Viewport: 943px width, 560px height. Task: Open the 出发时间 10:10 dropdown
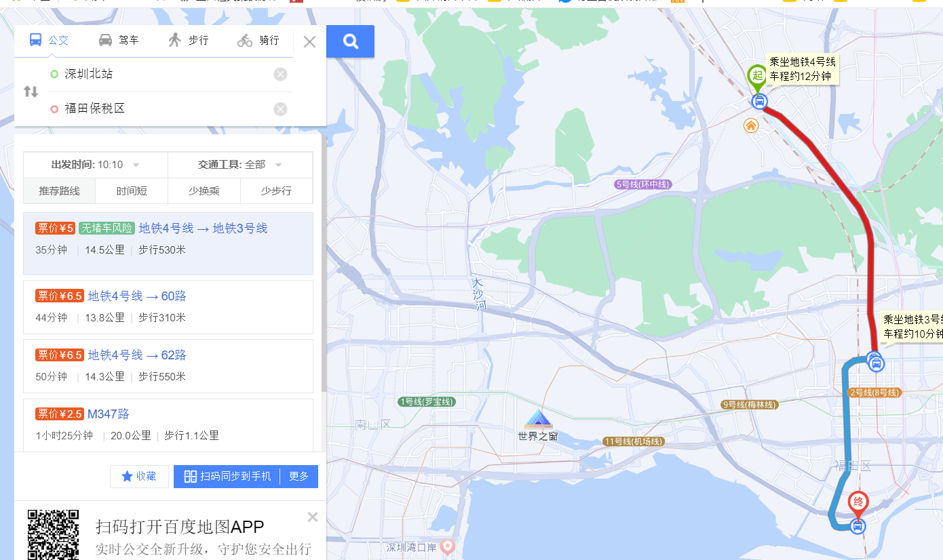point(96,165)
